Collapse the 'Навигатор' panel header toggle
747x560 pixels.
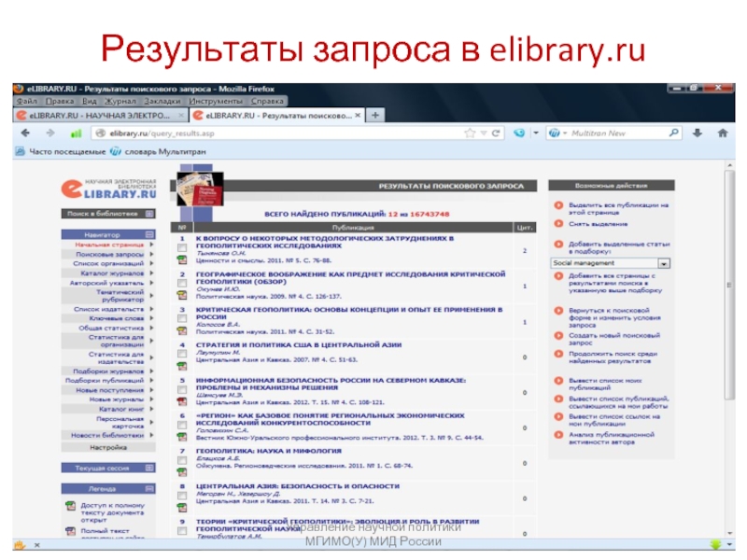pos(149,234)
